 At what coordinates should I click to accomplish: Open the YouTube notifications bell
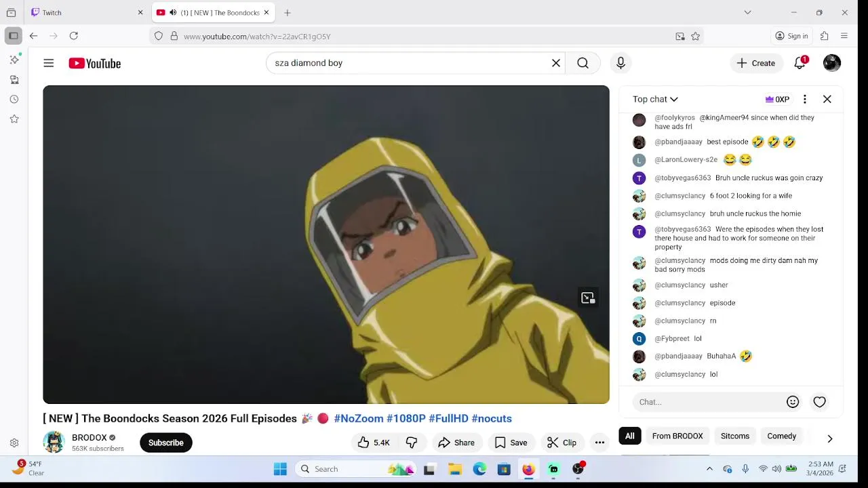pyautogui.click(x=800, y=63)
